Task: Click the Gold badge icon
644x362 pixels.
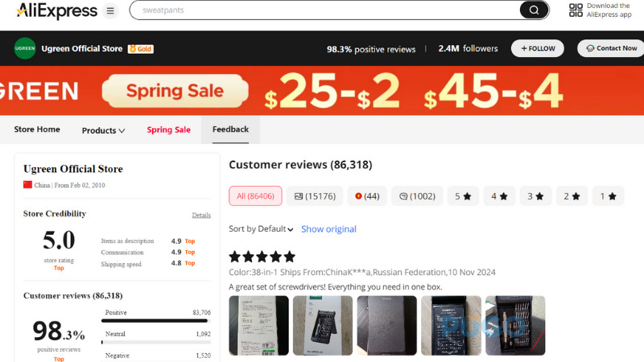Action: [140, 49]
